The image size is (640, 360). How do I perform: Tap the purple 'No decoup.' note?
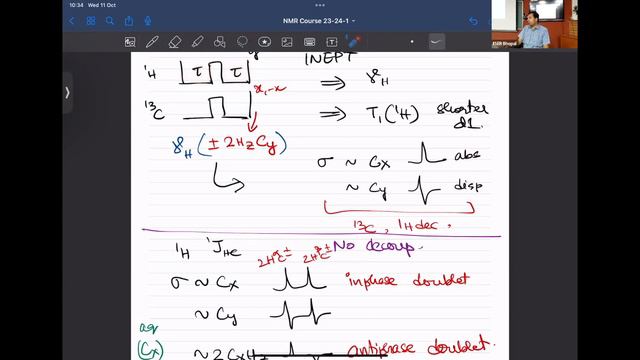(377, 247)
